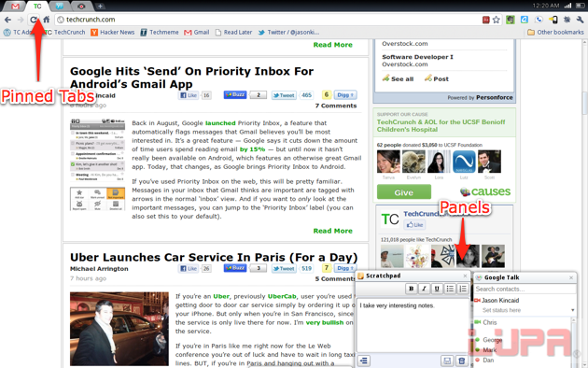This screenshot has height=368, width=588.
Task: Apply italic formatting in Scratchpad
Action: coord(424,289)
